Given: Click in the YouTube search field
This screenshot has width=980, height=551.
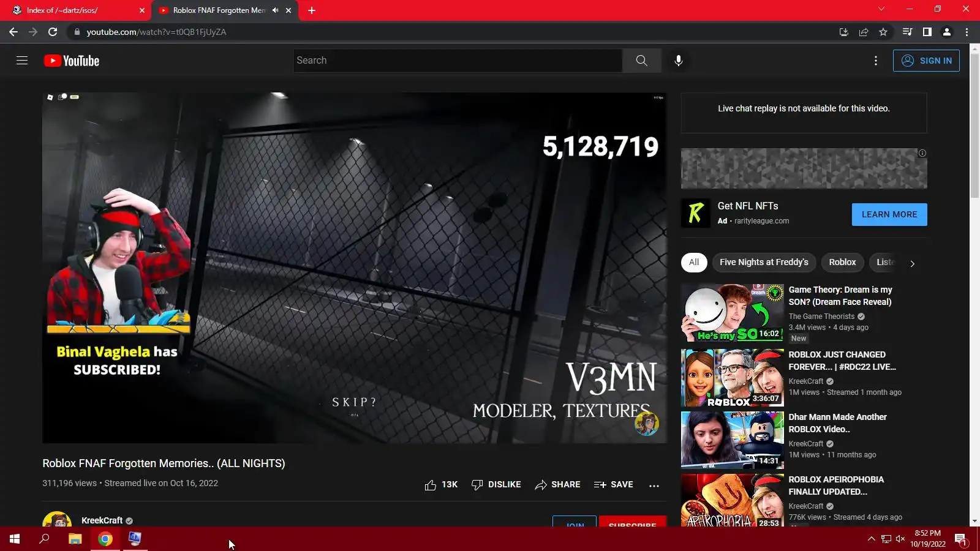Looking at the screenshot, I should (x=458, y=61).
